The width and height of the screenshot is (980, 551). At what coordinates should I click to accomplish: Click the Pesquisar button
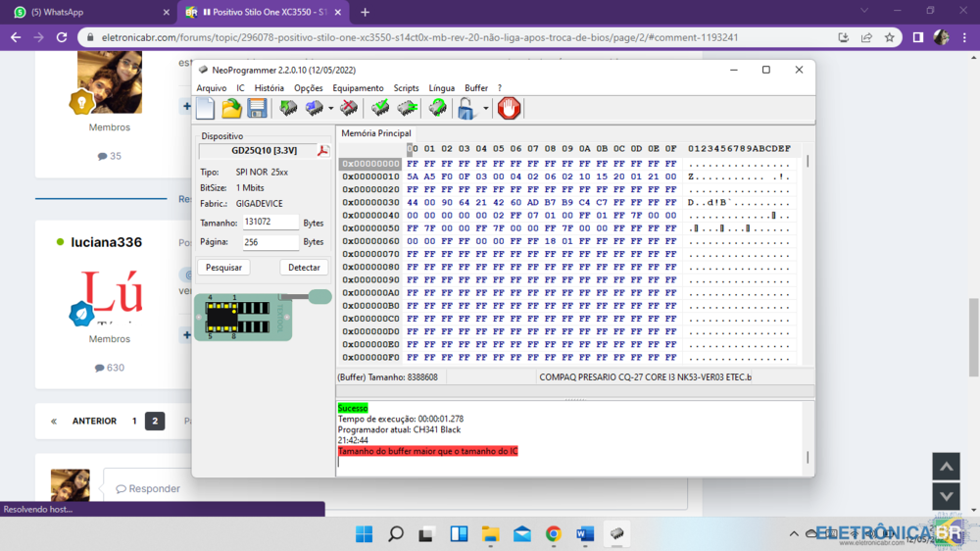pyautogui.click(x=224, y=268)
